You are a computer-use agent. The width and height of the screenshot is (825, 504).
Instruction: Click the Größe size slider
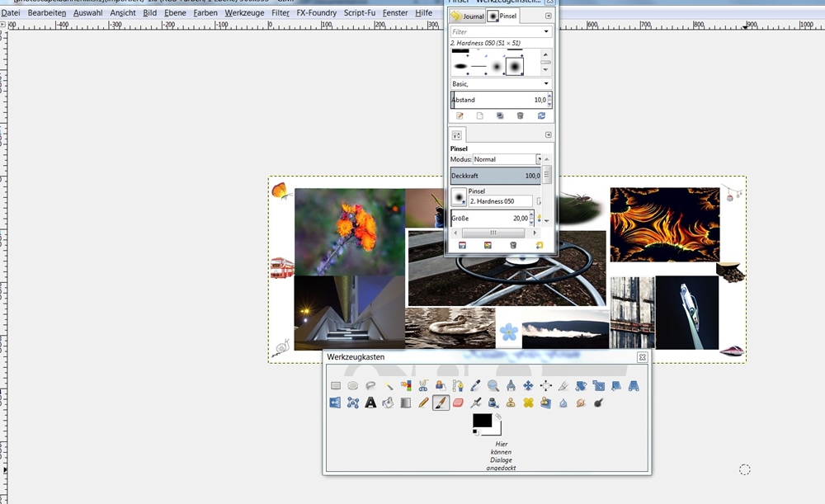point(490,218)
